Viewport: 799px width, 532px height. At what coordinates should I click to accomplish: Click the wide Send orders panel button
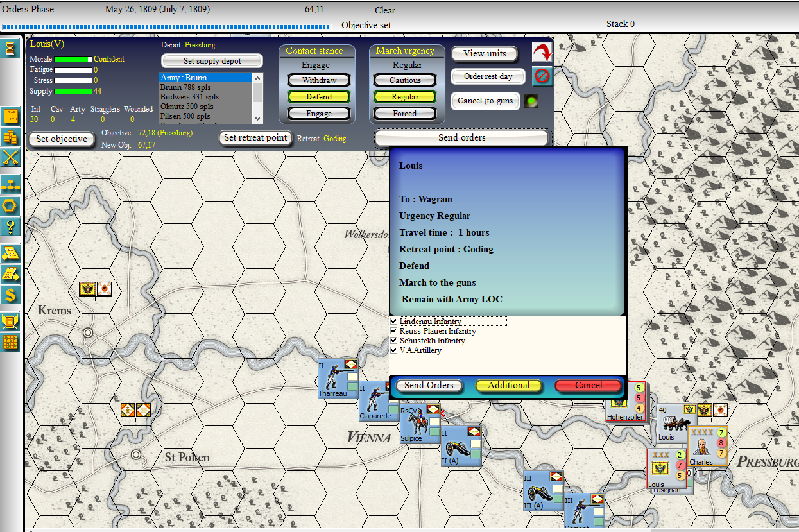coord(462,138)
